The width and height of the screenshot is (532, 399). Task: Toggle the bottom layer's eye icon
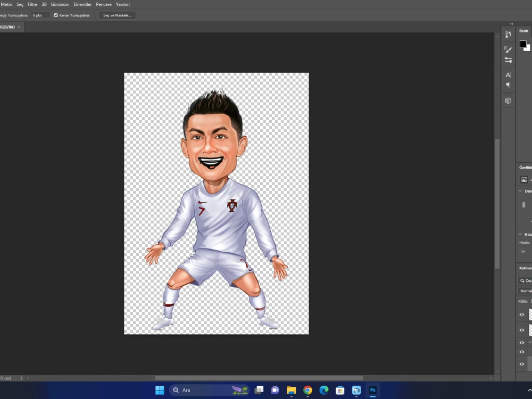522,364
